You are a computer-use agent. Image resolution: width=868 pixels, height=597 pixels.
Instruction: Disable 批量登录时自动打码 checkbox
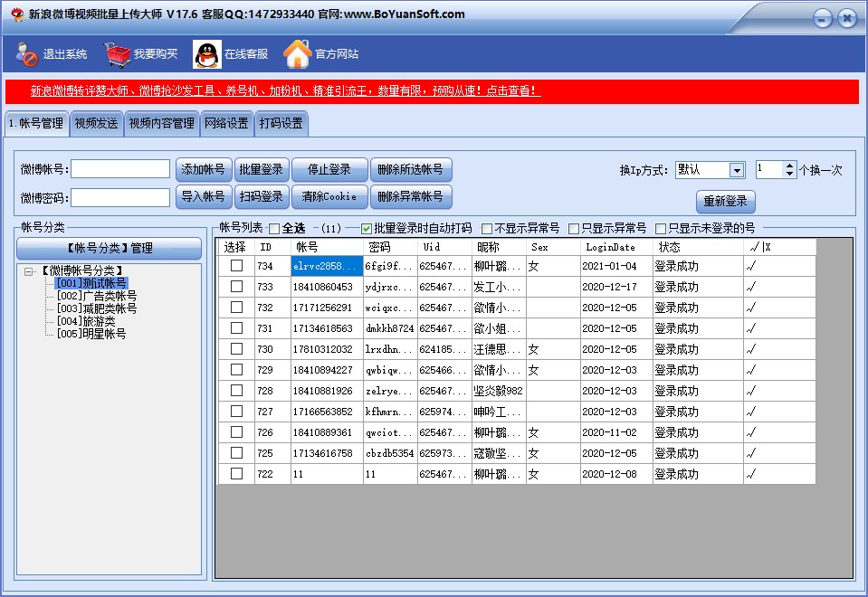(366, 229)
